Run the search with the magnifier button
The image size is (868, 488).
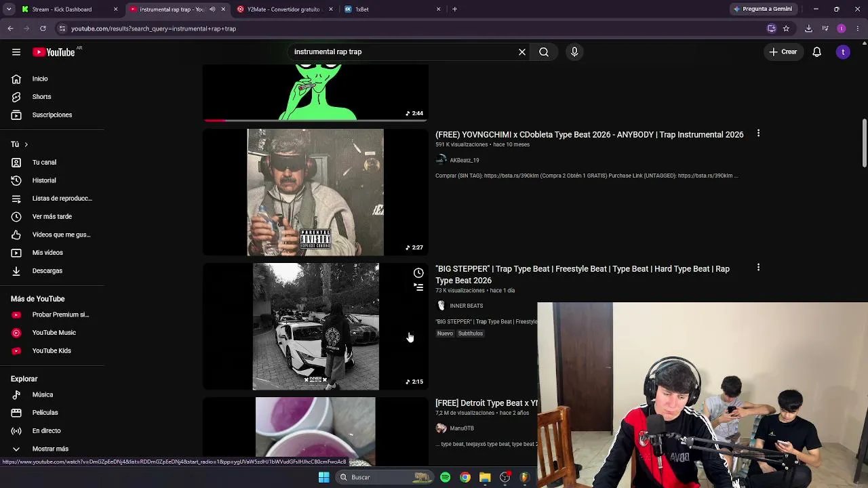click(x=544, y=52)
